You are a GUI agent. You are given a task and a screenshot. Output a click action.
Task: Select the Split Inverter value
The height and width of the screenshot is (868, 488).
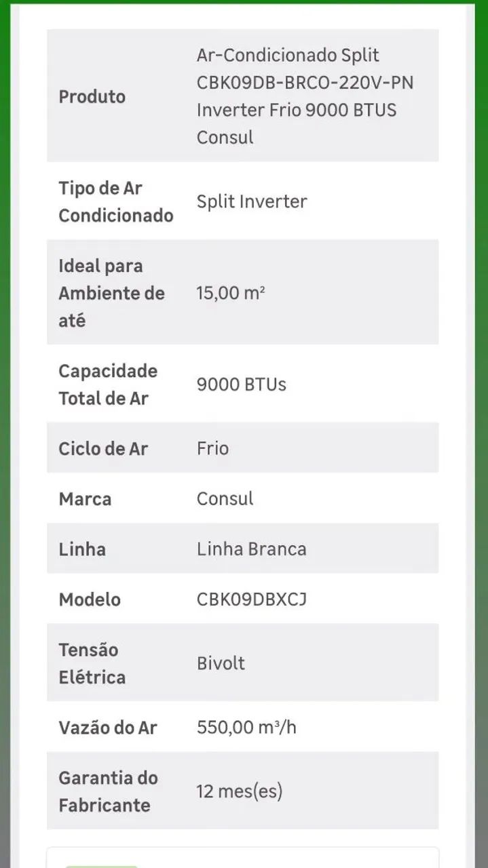coord(252,201)
